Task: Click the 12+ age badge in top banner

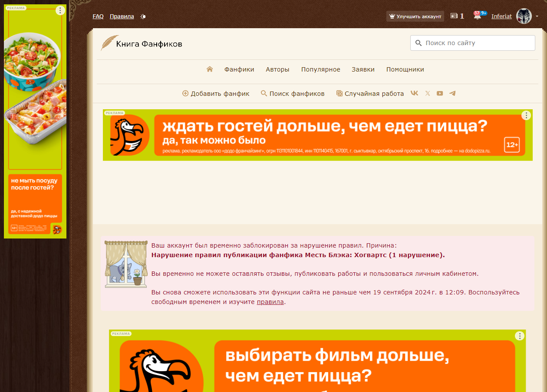Action: 512,145
